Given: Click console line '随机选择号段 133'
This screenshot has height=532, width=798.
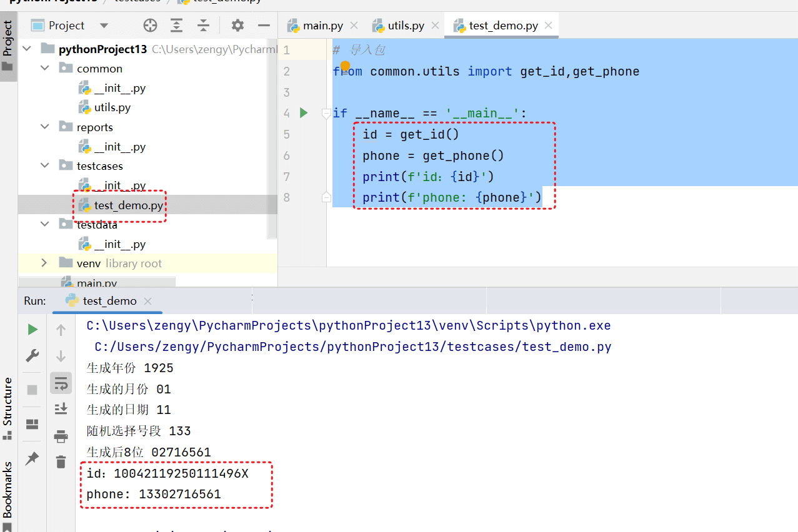Looking at the screenshot, I should tap(139, 431).
